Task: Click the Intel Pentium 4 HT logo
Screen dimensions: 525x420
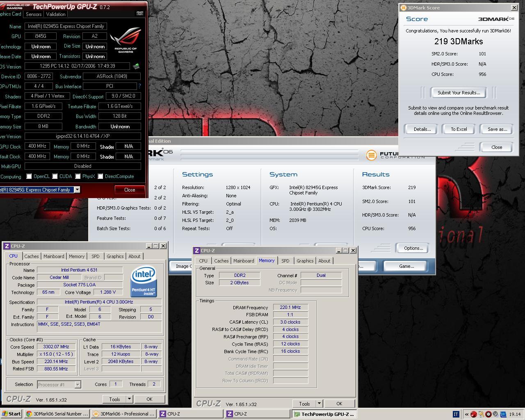Action: 144,281
